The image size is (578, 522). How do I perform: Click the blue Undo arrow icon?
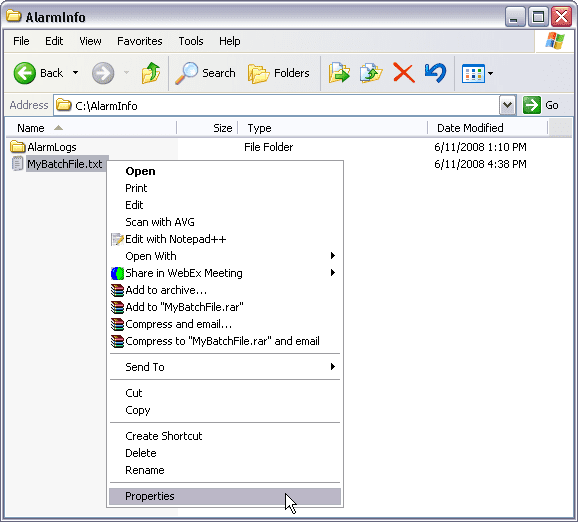click(435, 73)
